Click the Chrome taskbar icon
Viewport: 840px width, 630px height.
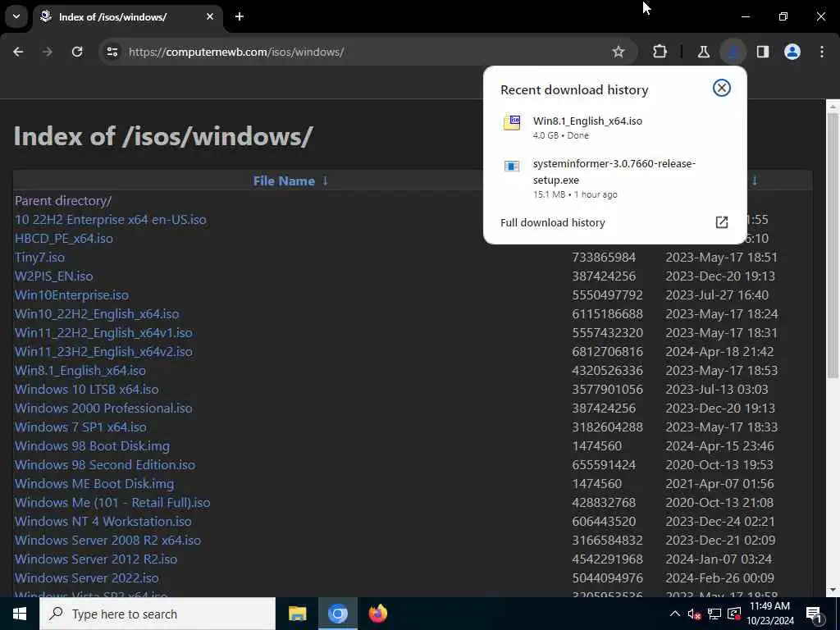(337, 614)
